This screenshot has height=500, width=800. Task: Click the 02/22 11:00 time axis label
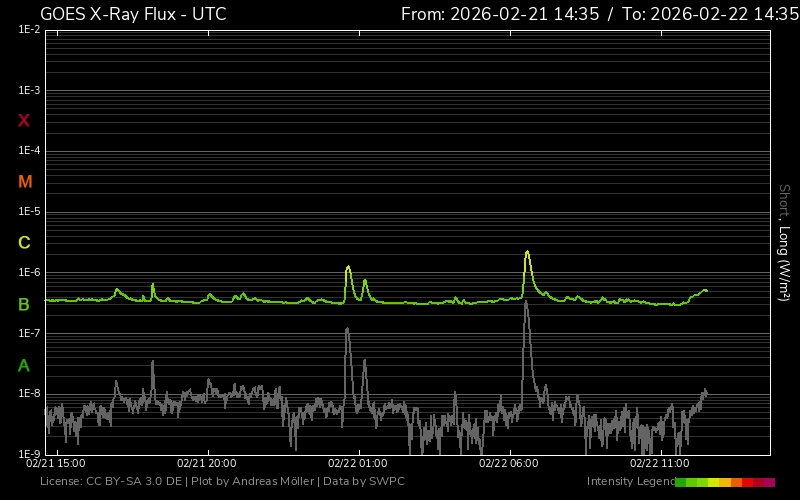[658, 463]
